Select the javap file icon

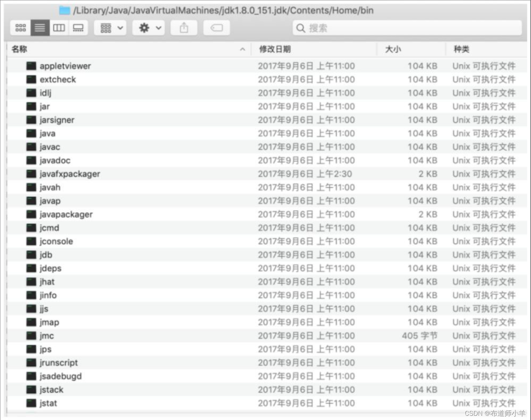point(32,201)
